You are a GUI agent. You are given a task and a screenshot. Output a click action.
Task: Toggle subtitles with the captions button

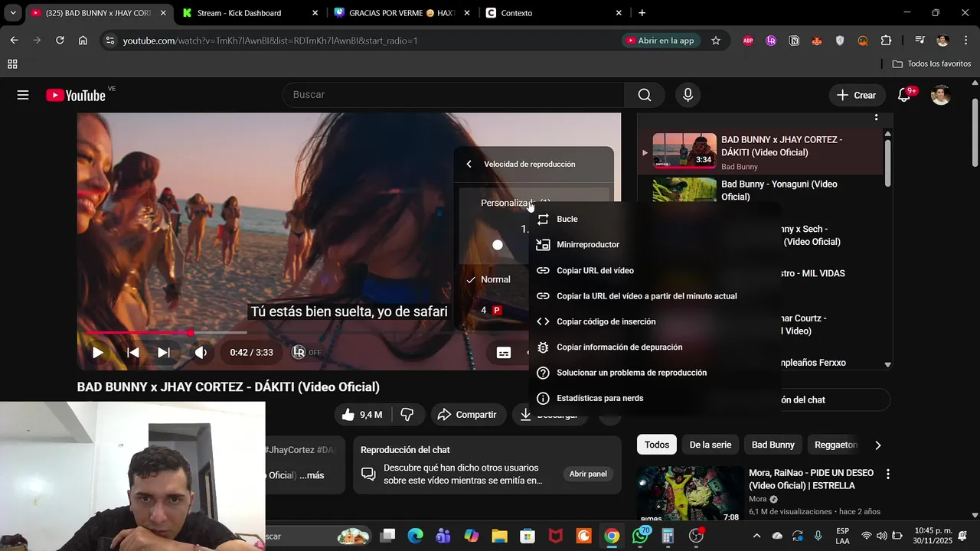[x=504, y=353]
